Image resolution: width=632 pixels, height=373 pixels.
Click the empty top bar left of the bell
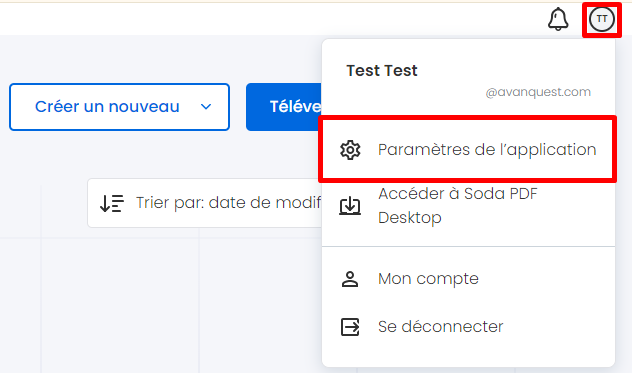270,19
